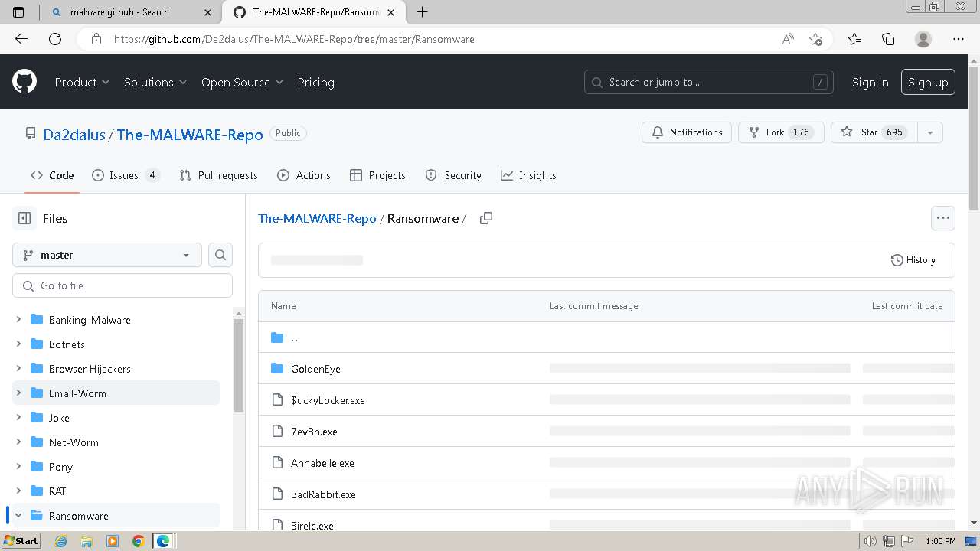Open the $uckyLocker.exe file

click(328, 400)
